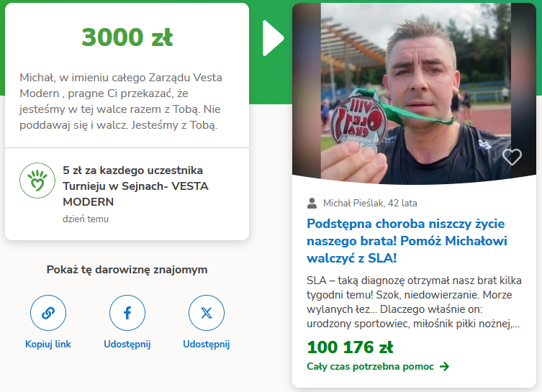Click Udostępnij label under Facebook icon
The height and width of the screenshot is (392, 542).
[x=127, y=345]
